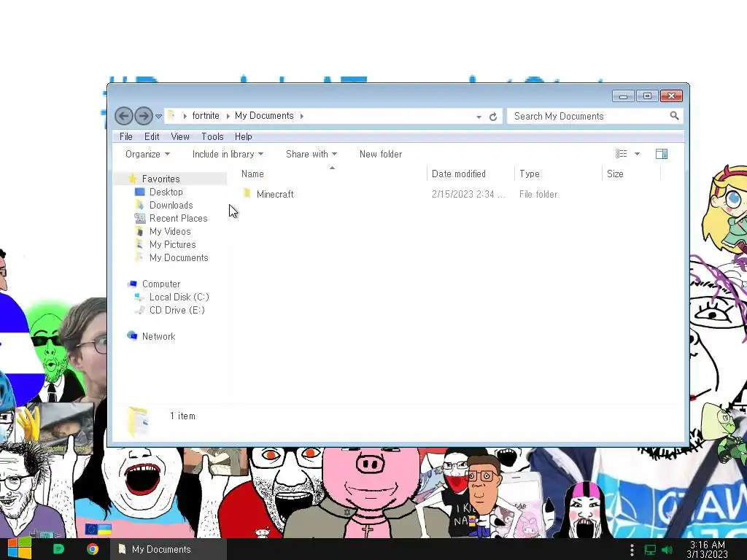Select Favorites in navigation pane
The width and height of the screenshot is (747, 560).
(x=161, y=179)
